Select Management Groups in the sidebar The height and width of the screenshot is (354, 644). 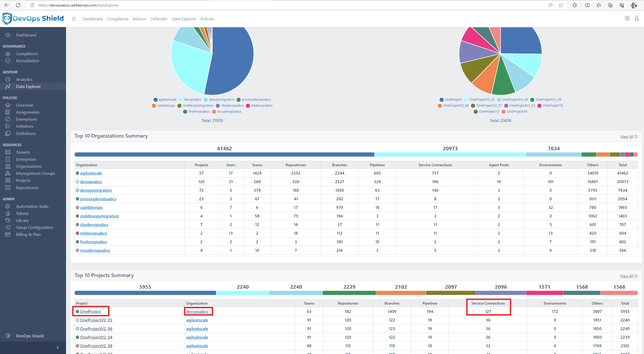pos(35,173)
